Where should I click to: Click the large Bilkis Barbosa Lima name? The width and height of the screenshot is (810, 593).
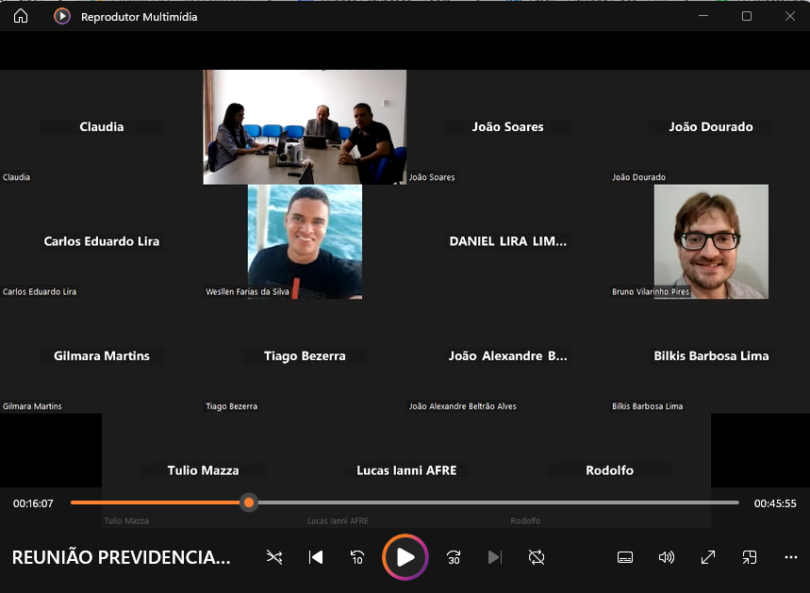(x=711, y=356)
